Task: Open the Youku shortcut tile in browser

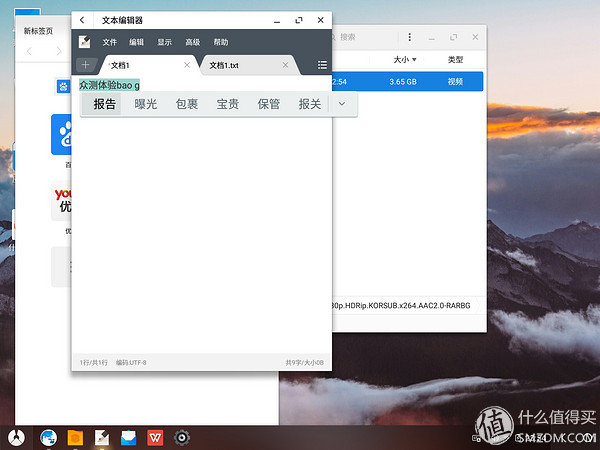Action: (61, 201)
